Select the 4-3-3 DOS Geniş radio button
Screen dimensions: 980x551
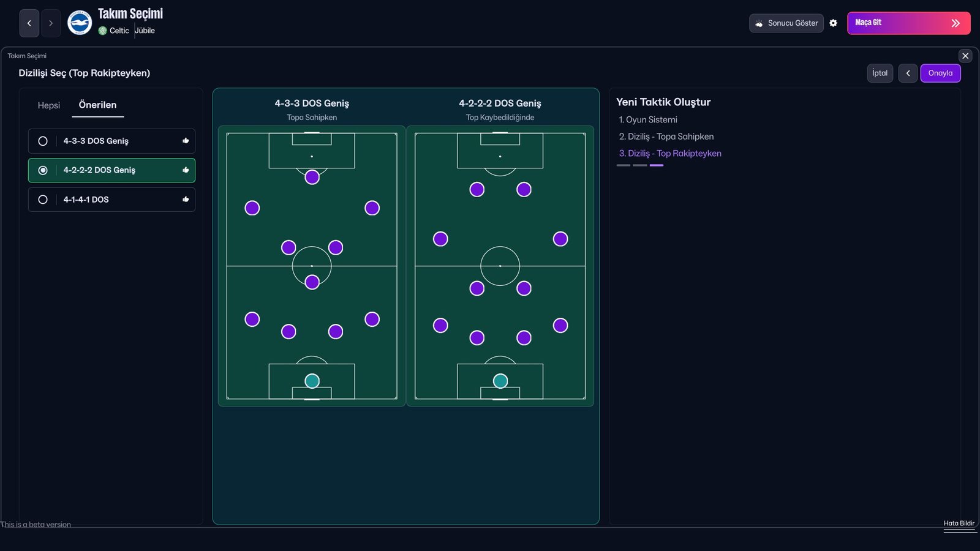pyautogui.click(x=42, y=140)
